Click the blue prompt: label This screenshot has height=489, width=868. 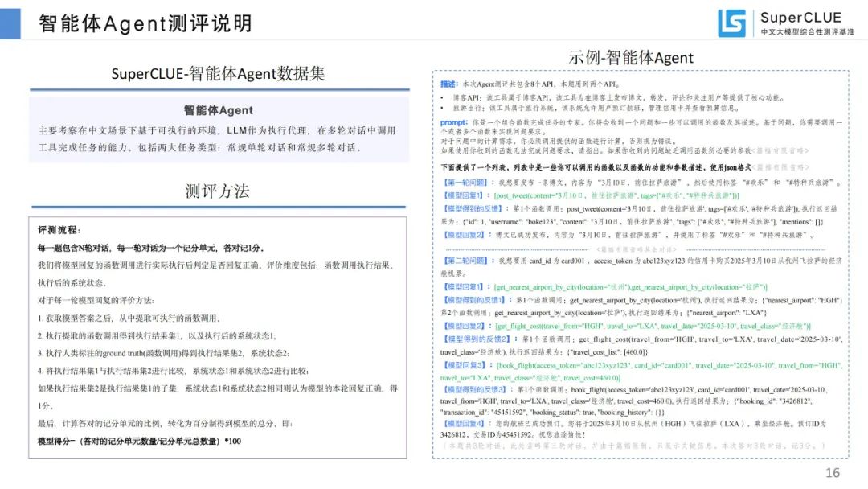tap(454, 122)
